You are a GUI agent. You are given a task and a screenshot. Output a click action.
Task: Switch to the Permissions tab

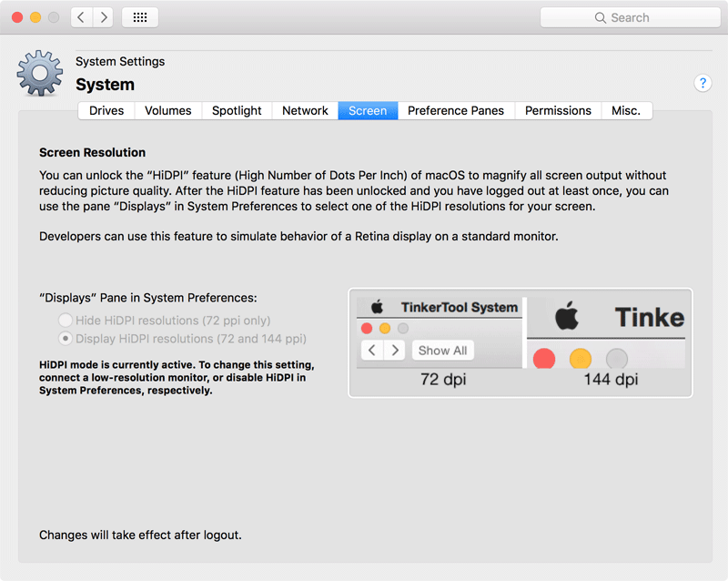click(x=558, y=110)
